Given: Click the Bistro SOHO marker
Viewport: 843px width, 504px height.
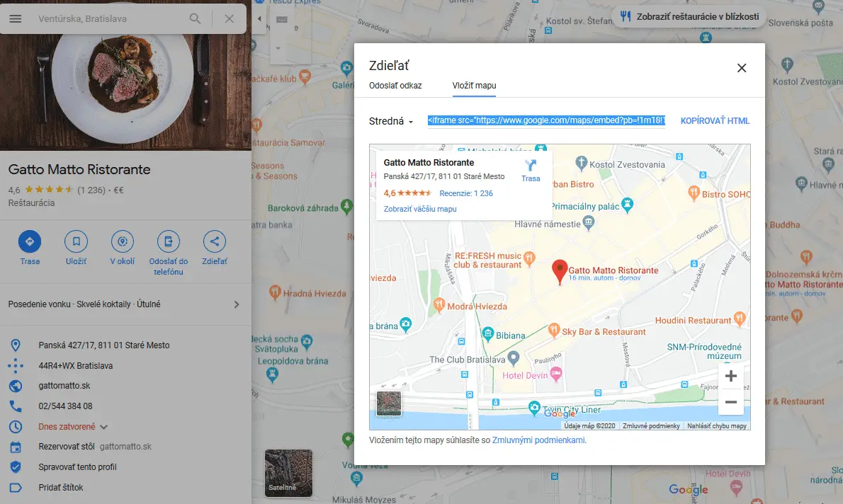Looking at the screenshot, I should [x=694, y=192].
